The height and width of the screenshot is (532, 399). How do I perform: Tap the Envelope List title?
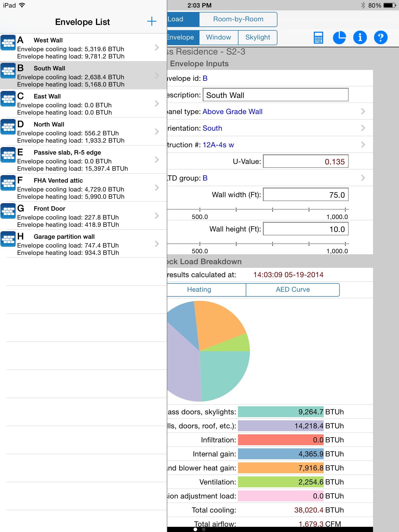(83, 22)
